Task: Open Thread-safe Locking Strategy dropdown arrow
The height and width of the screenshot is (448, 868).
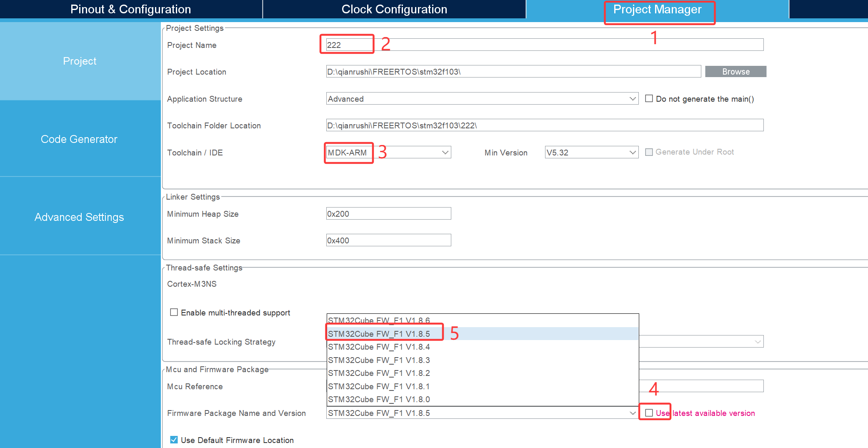Action: point(757,342)
